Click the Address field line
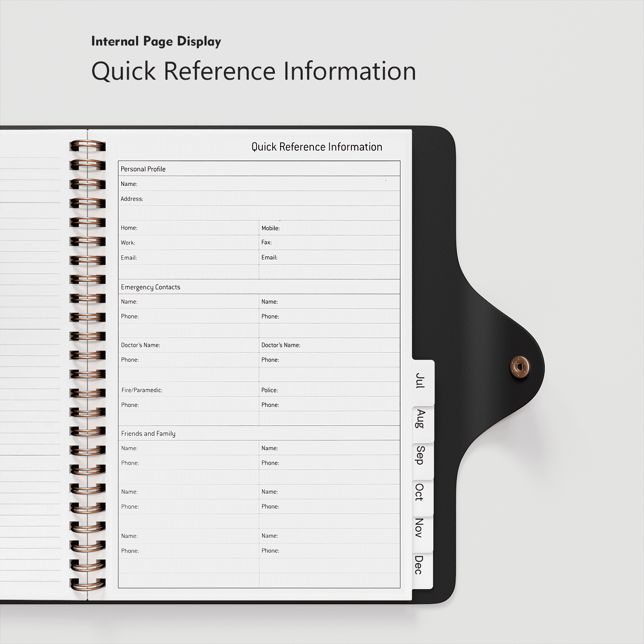The width and height of the screenshot is (644, 644). 259,198
